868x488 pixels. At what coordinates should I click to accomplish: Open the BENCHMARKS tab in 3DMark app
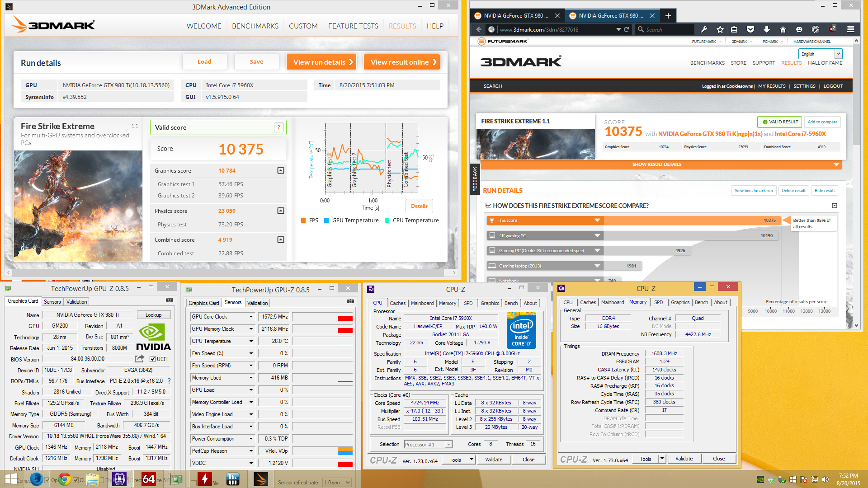[x=255, y=26]
